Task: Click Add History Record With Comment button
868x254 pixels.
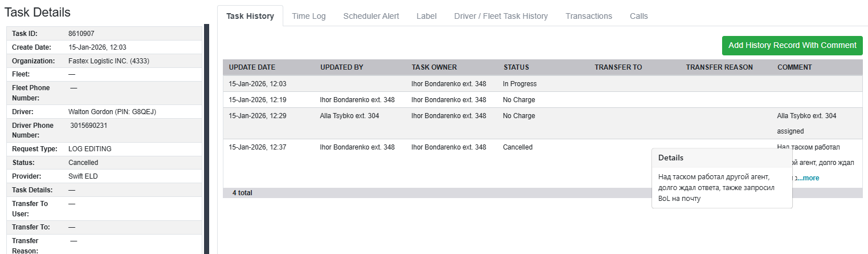Action: pos(792,45)
